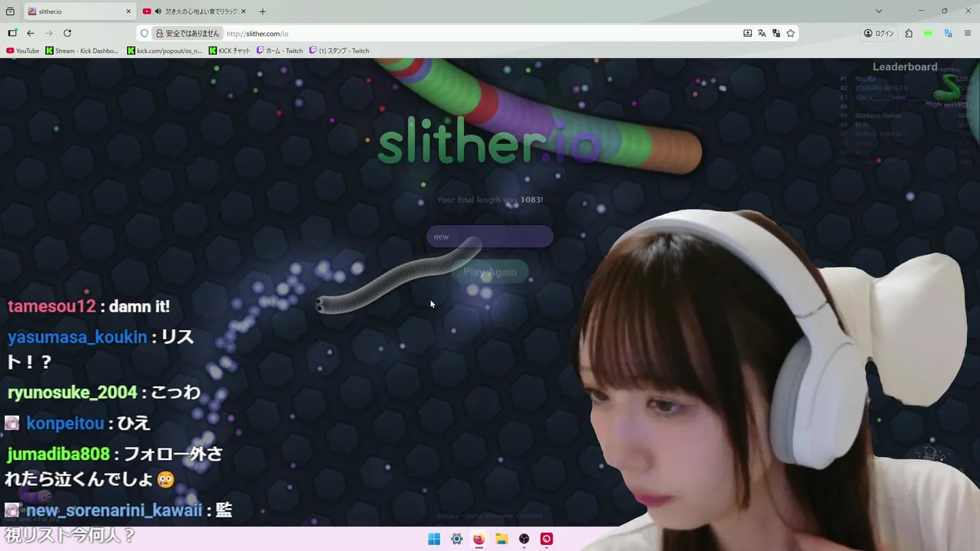Go back to previous page
The image size is (980, 551).
click(x=31, y=33)
